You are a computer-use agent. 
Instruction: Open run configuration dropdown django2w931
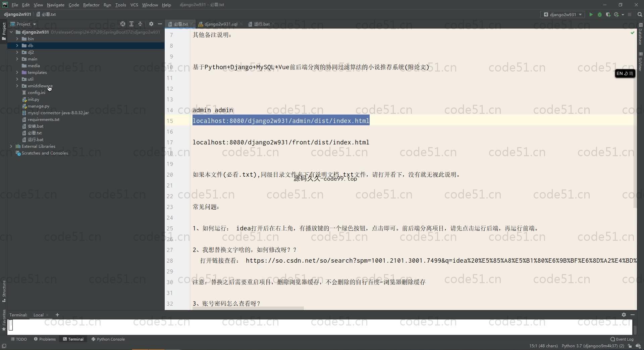[562, 14]
